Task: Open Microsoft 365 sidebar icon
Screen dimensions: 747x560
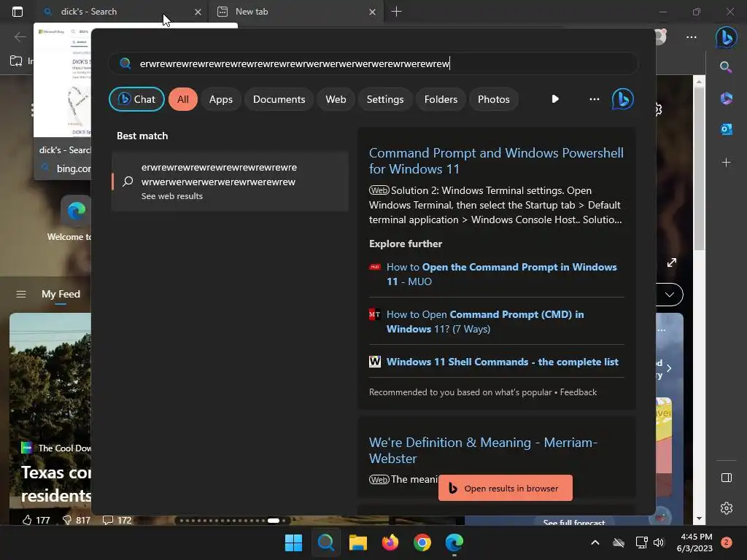Action: [726, 98]
